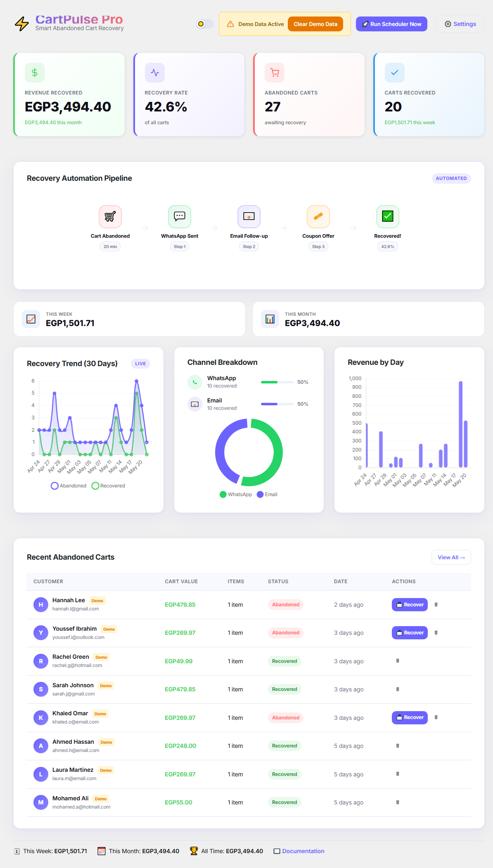Toggle Email in donut chart legend
Screen dimensions: 493x868
(267, 494)
